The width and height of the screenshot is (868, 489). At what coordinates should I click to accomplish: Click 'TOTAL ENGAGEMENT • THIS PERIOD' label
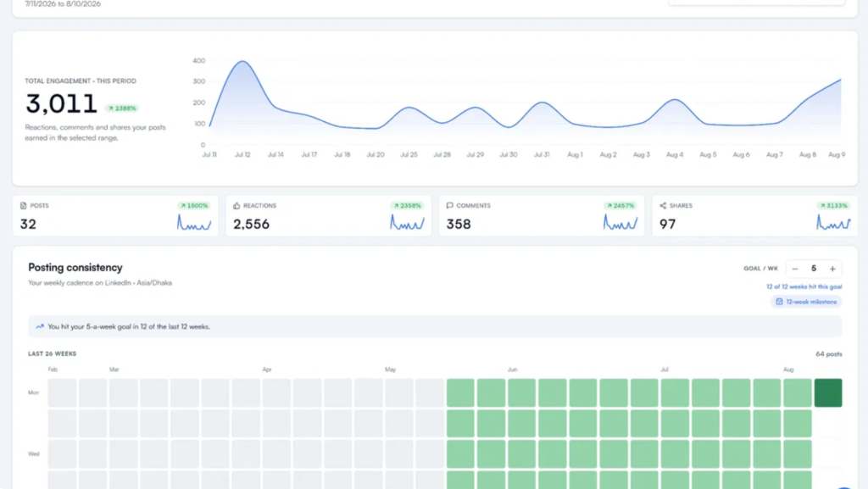pos(81,81)
